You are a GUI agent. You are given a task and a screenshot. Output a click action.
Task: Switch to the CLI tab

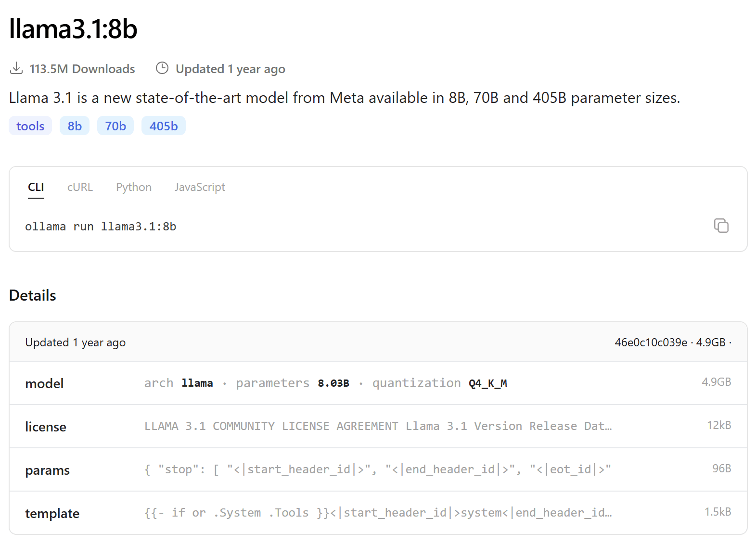point(36,187)
